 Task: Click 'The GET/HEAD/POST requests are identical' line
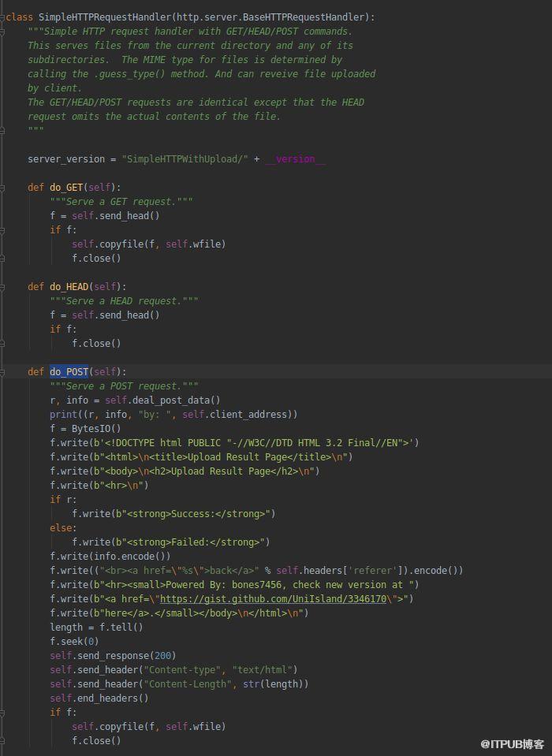(196, 102)
